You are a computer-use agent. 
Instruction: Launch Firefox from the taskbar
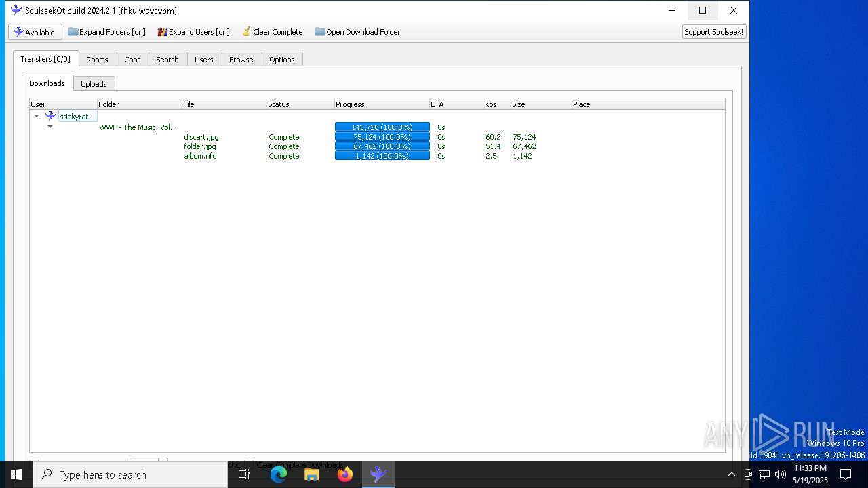click(x=345, y=474)
